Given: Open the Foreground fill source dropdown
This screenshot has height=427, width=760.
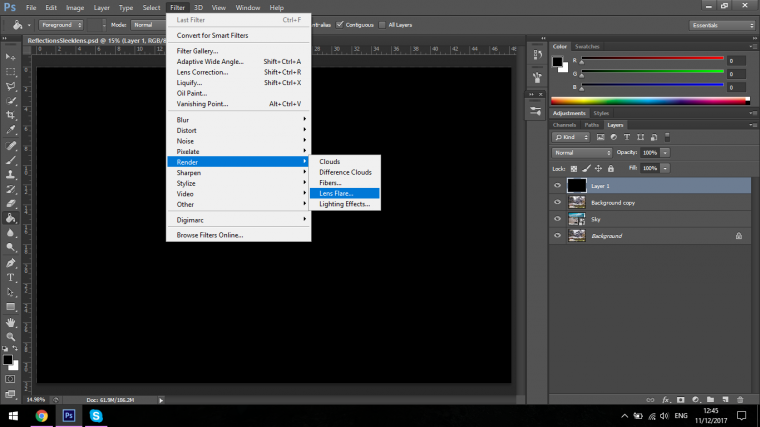Looking at the screenshot, I should (x=61, y=25).
